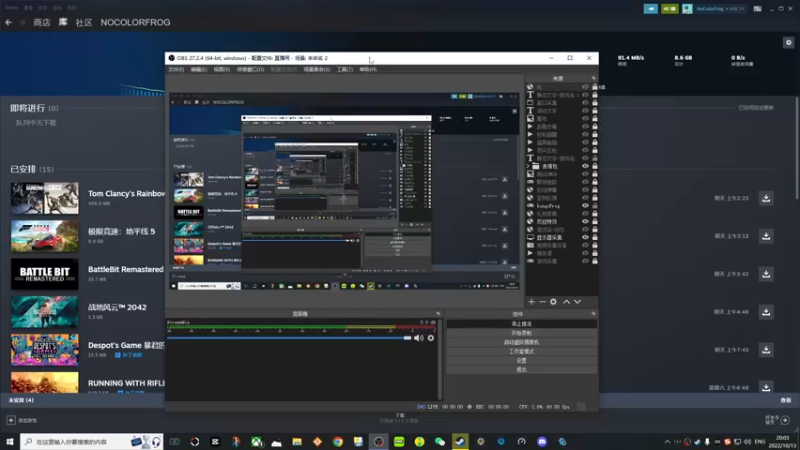
Task: Select the bongoFrog source row
Action: coord(562,206)
